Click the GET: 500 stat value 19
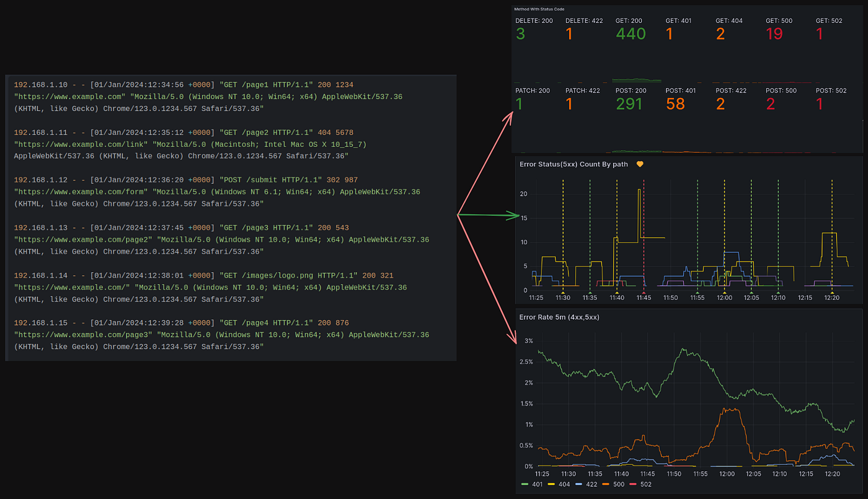The image size is (868, 499). 774,33
